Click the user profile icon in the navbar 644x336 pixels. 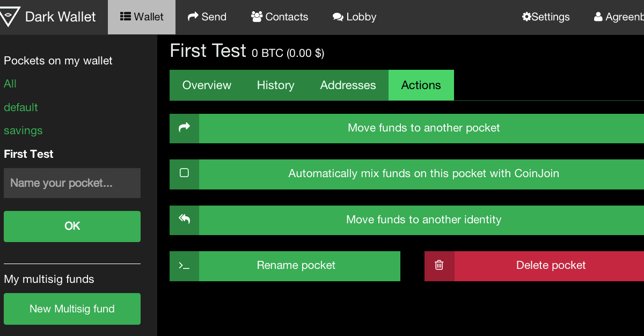[x=598, y=17]
